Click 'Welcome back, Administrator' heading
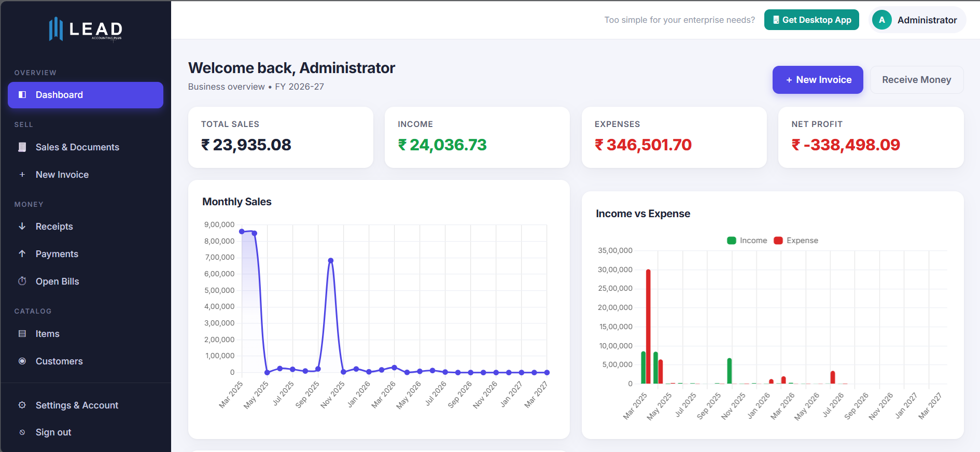 (291, 68)
